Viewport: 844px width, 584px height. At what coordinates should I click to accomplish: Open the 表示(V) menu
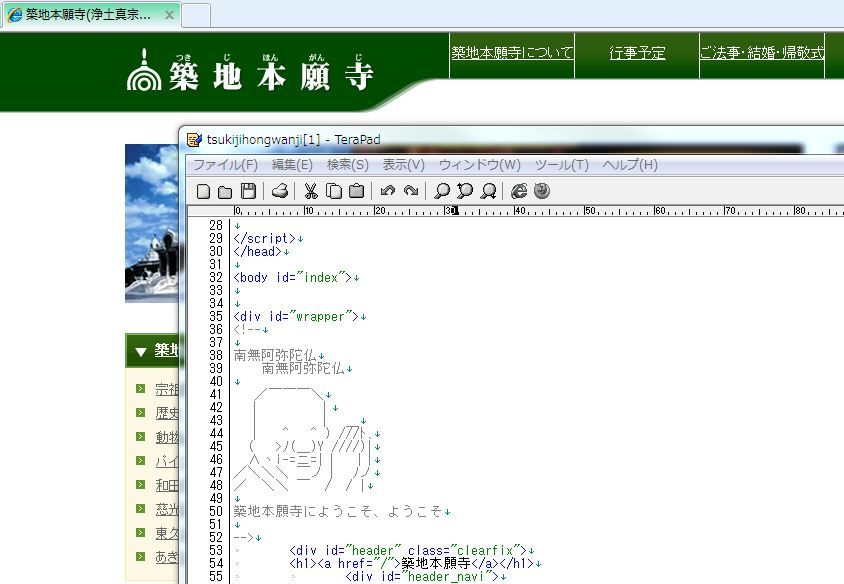click(404, 165)
